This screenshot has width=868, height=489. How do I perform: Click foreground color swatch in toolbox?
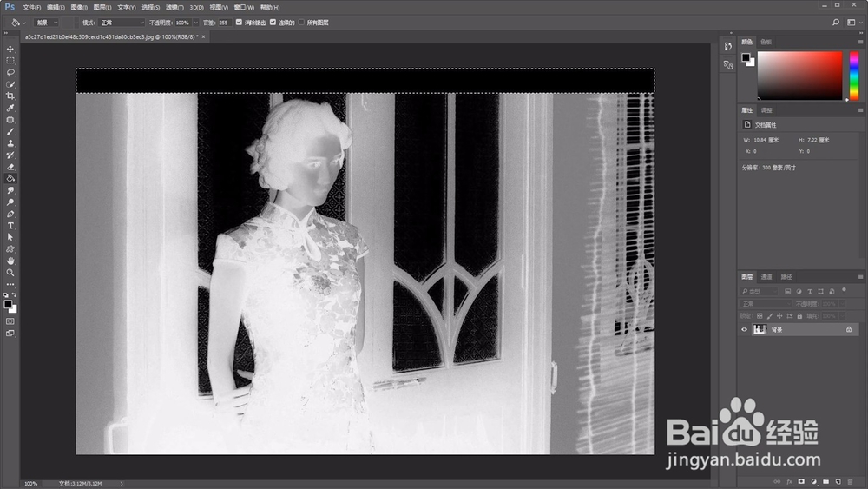8,304
